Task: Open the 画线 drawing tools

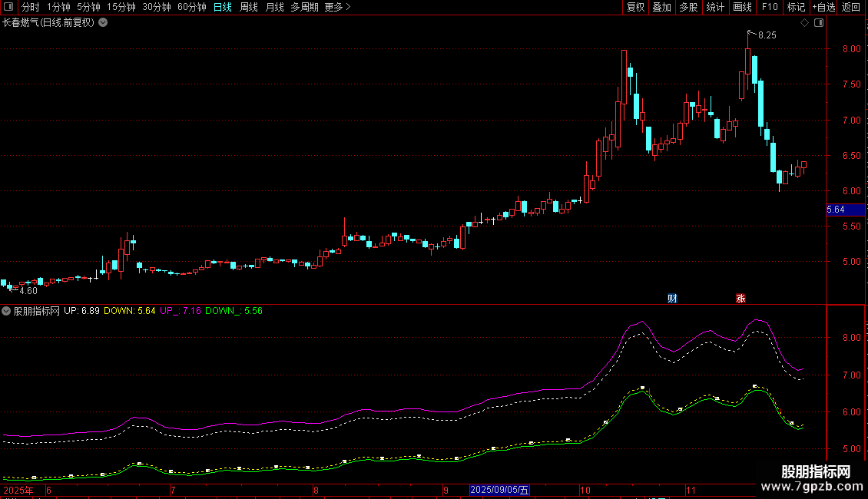Action: [x=742, y=7]
